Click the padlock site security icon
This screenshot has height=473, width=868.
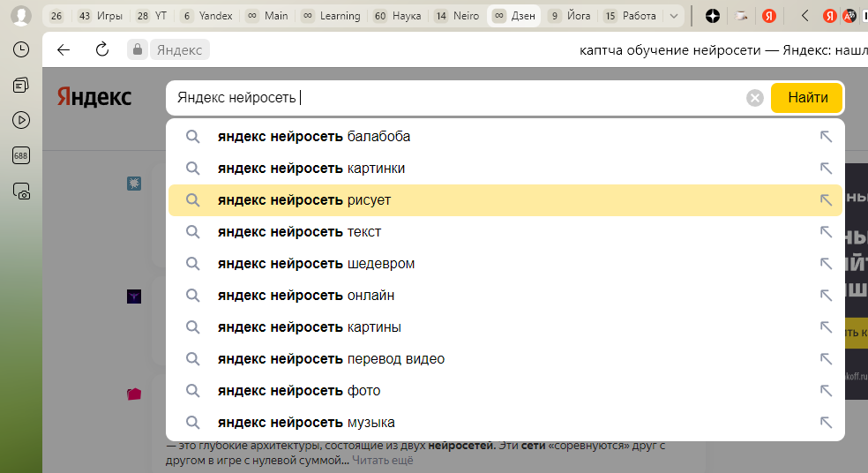pyautogui.click(x=138, y=49)
